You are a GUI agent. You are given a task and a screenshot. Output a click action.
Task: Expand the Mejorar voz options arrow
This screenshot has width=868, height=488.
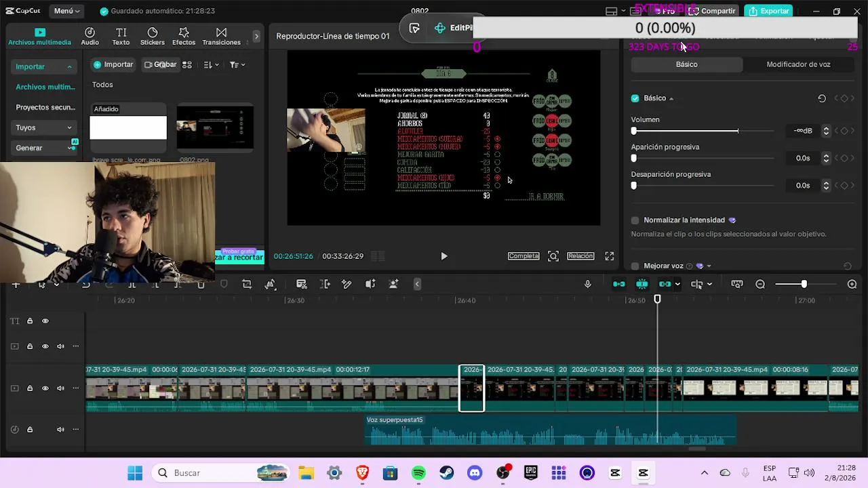tap(709, 266)
